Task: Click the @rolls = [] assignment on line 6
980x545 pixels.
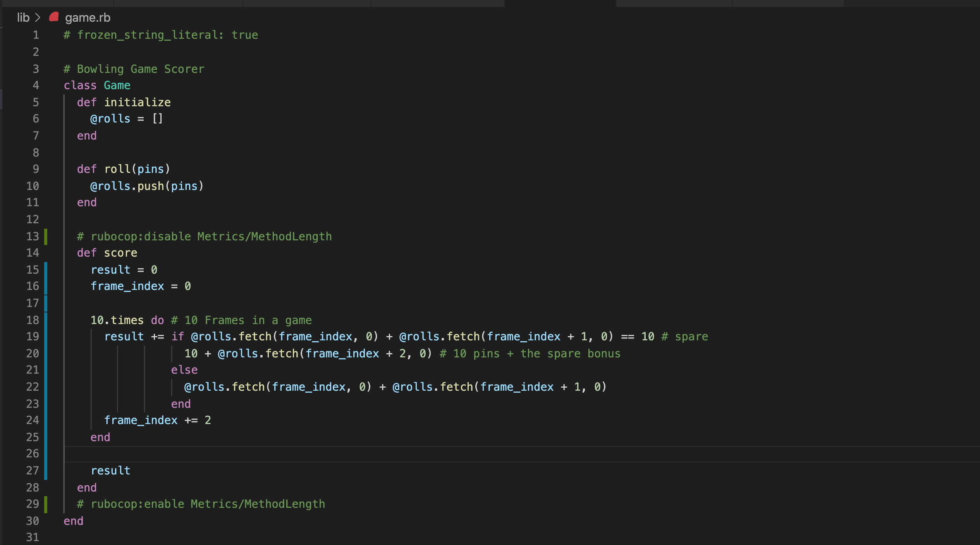Action: pos(126,119)
